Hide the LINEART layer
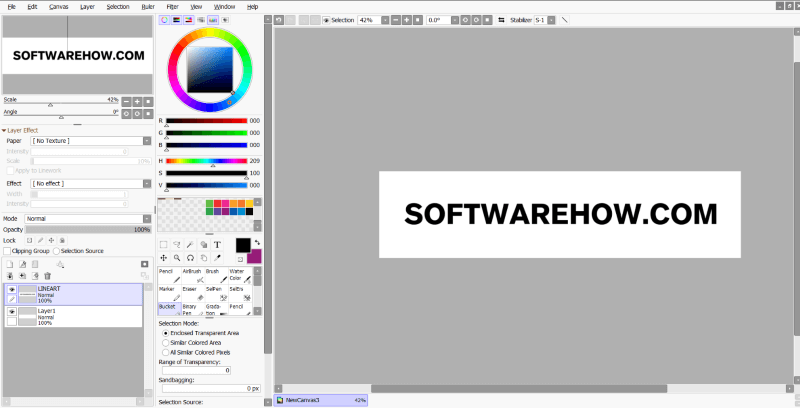Image resolution: width=800 pixels, height=408 pixels. (12, 289)
